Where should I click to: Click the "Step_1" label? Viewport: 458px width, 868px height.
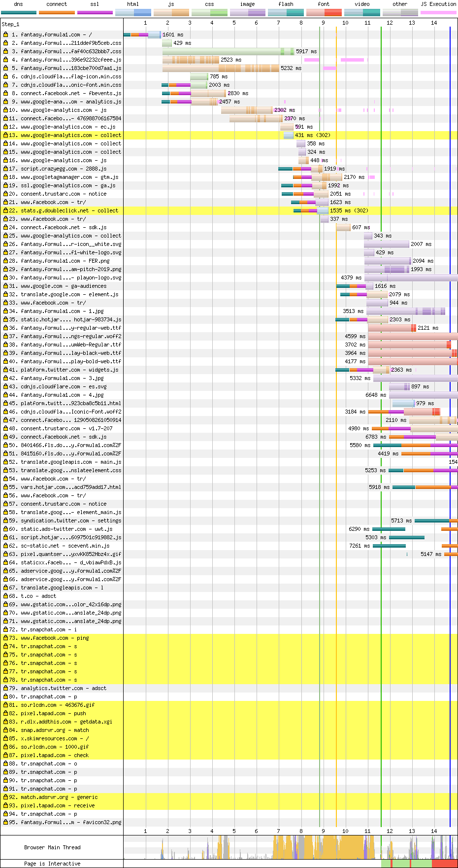pos(10,24)
